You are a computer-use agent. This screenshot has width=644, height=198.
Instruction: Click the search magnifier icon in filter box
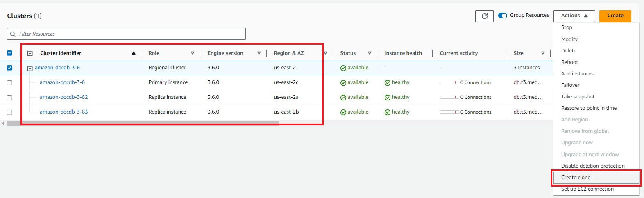click(13, 34)
